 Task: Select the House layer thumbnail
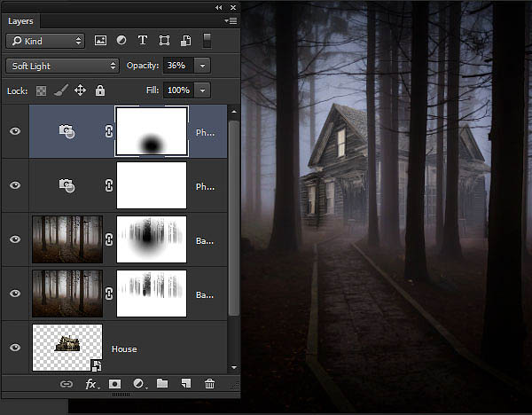[x=67, y=348]
